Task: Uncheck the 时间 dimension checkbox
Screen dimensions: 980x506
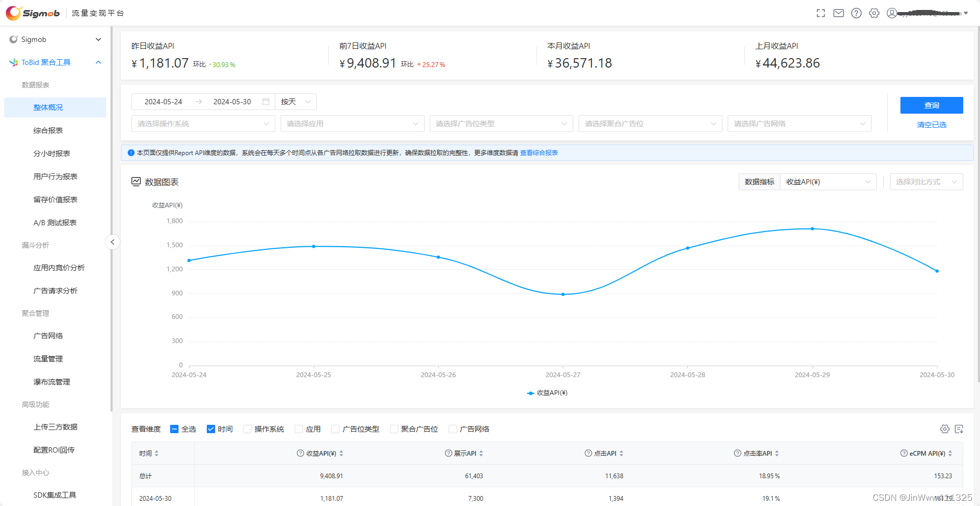Action: (x=211, y=429)
